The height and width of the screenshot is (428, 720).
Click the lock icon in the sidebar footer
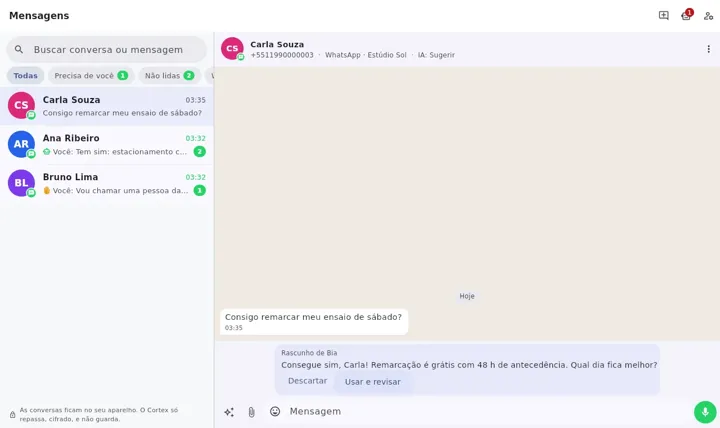[12, 415]
